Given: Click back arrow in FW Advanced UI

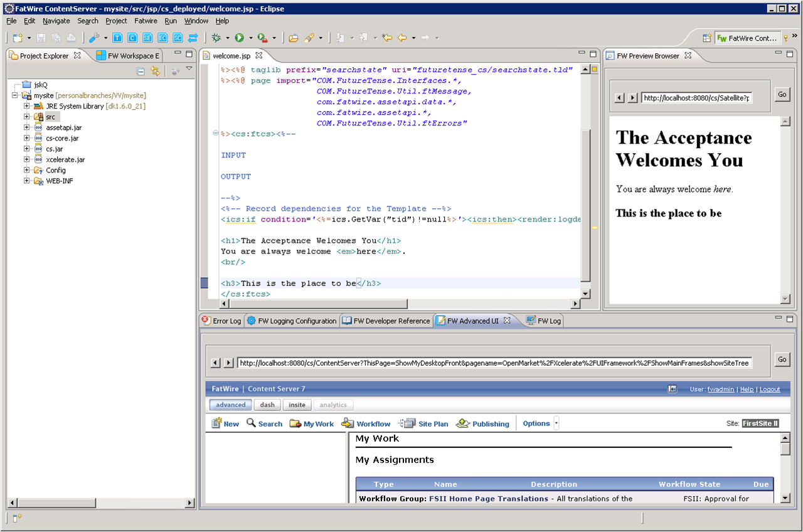Looking at the screenshot, I should coord(215,363).
